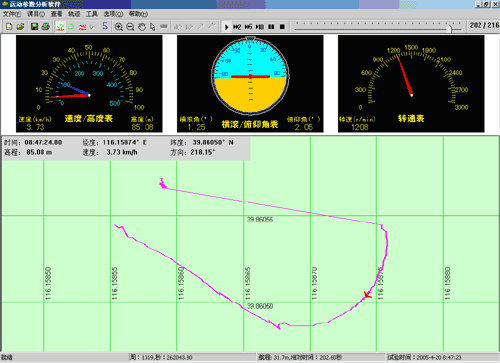This screenshot has width=500, height=363.
Task: Choose the hand pan tool
Action: click(x=142, y=27)
